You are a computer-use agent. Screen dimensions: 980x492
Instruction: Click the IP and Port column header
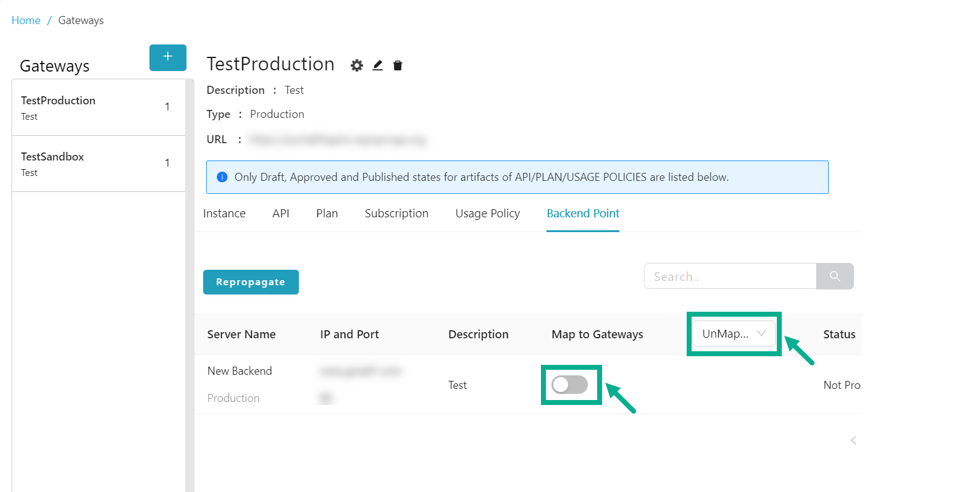(350, 335)
